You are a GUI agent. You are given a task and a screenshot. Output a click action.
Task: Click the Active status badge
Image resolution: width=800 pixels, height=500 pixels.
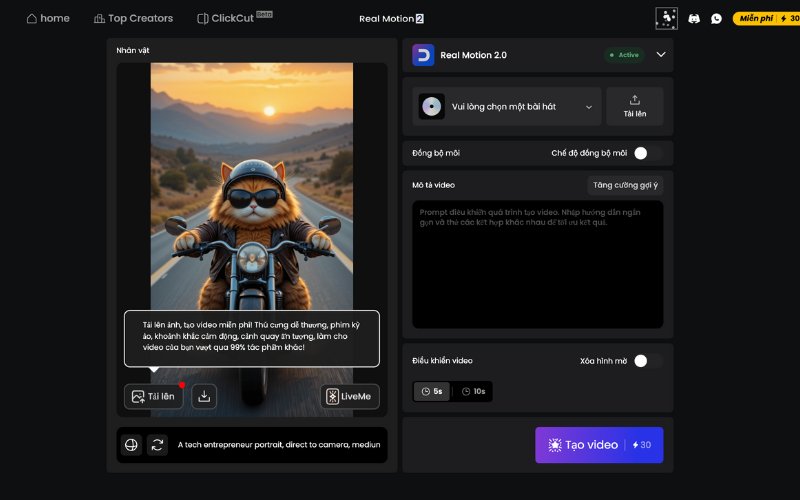624,55
